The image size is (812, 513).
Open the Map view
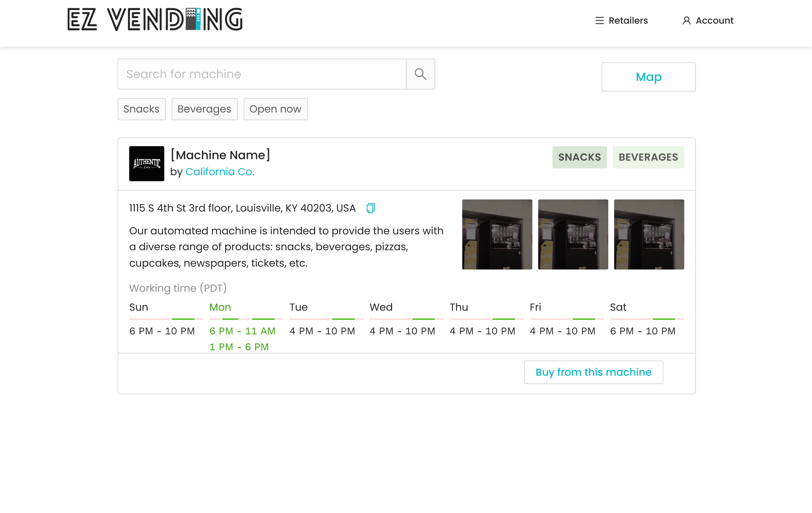[649, 76]
